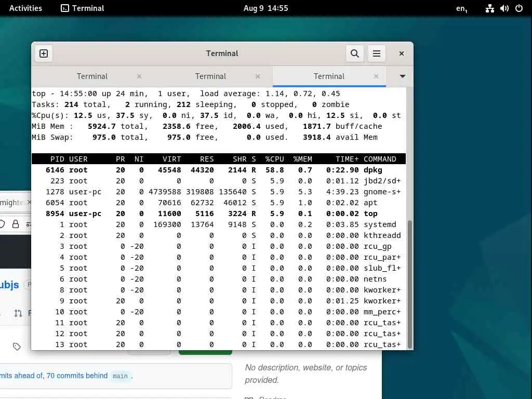Click the rcu_gp process row

[x=219, y=246]
